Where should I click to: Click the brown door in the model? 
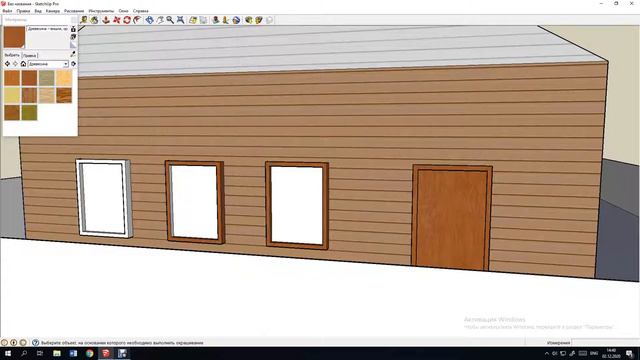point(452,219)
